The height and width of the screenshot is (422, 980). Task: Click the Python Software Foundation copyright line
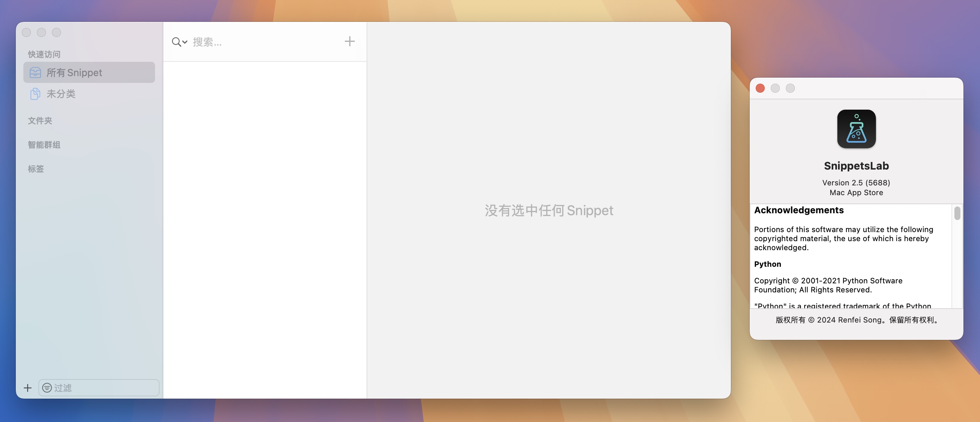coord(828,285)
